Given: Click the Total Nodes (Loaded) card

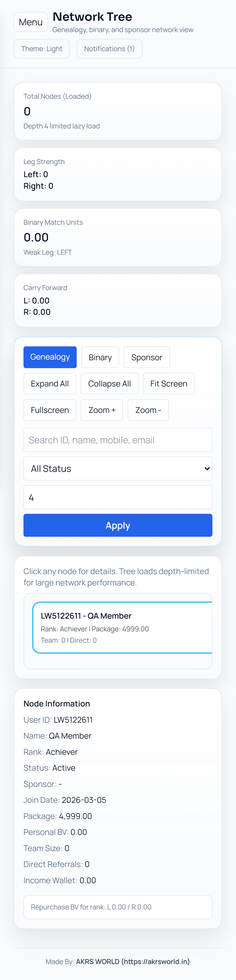Looking at the screenshot, I should point(118,111).
